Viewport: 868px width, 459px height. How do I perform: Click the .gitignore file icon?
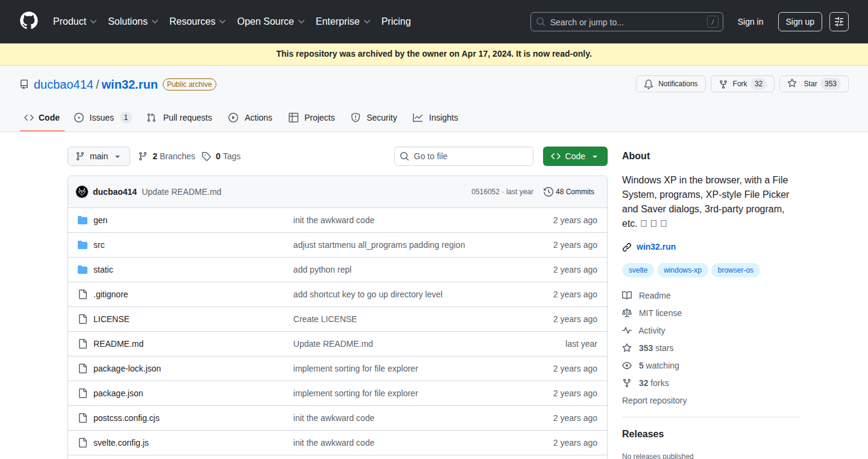click(x=83, y=294)
